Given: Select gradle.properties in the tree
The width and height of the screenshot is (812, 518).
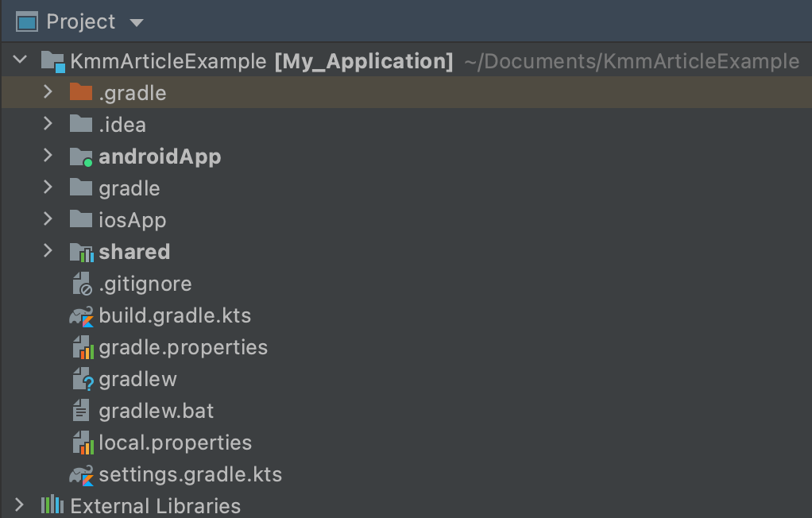Looking at the screenshot, I should click(183, 347).
